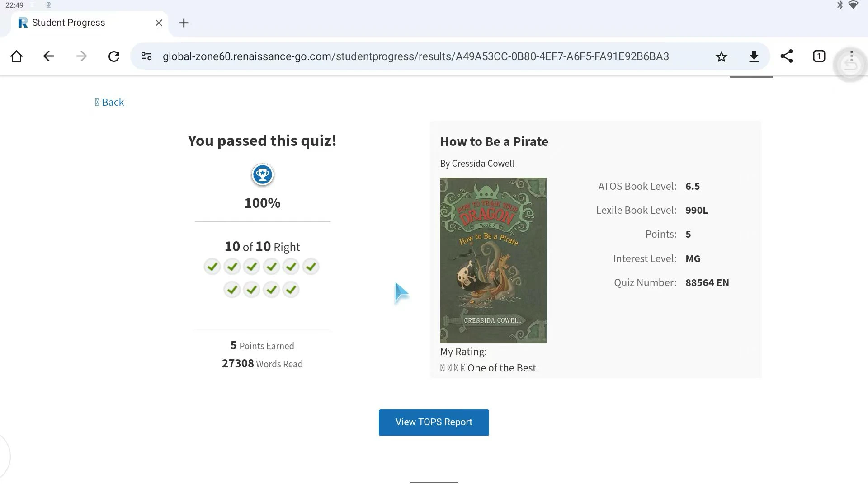This screenshot has width=868, height=488.
Task: Click the trophy badge icon
Action: click(262, 175)
